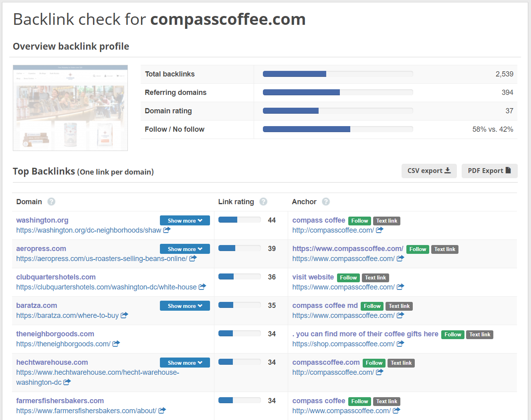The height and width of the screenshot is (420, 531).
Task: Open the farmersfishersbakers.com domain link
Action: (60, 400)
